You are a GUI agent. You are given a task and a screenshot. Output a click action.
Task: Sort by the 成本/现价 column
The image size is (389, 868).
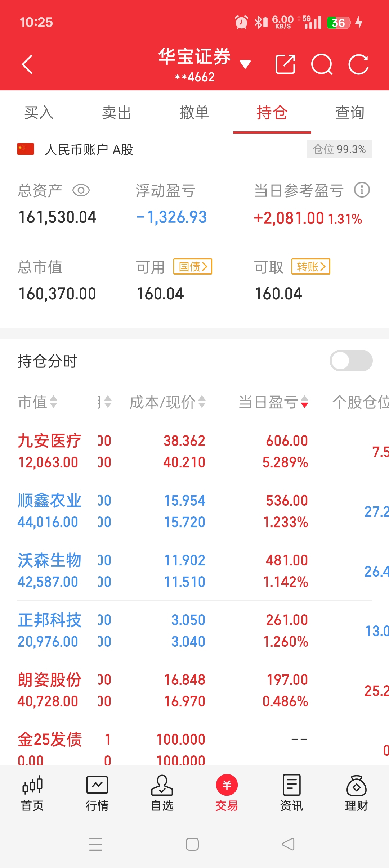(x=167, y=402)
